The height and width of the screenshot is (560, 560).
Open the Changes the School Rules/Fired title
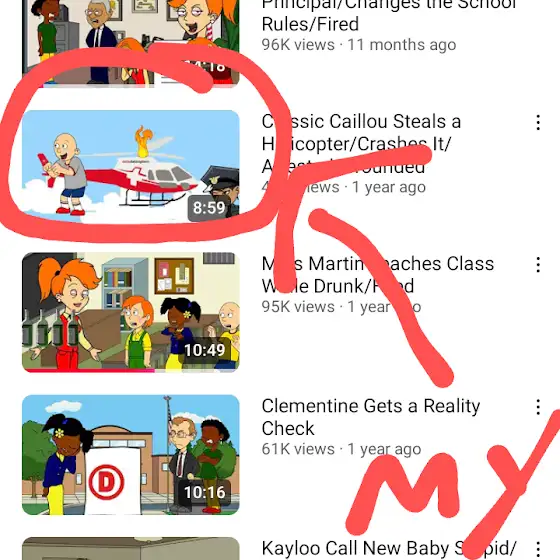point(389,15)
